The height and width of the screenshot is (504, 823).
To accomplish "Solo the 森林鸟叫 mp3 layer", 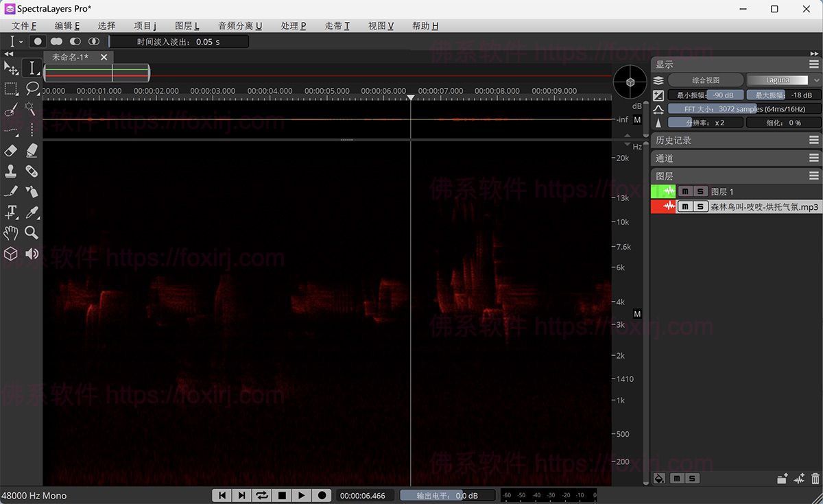I will pyautogui.click(x=700, y=206).
